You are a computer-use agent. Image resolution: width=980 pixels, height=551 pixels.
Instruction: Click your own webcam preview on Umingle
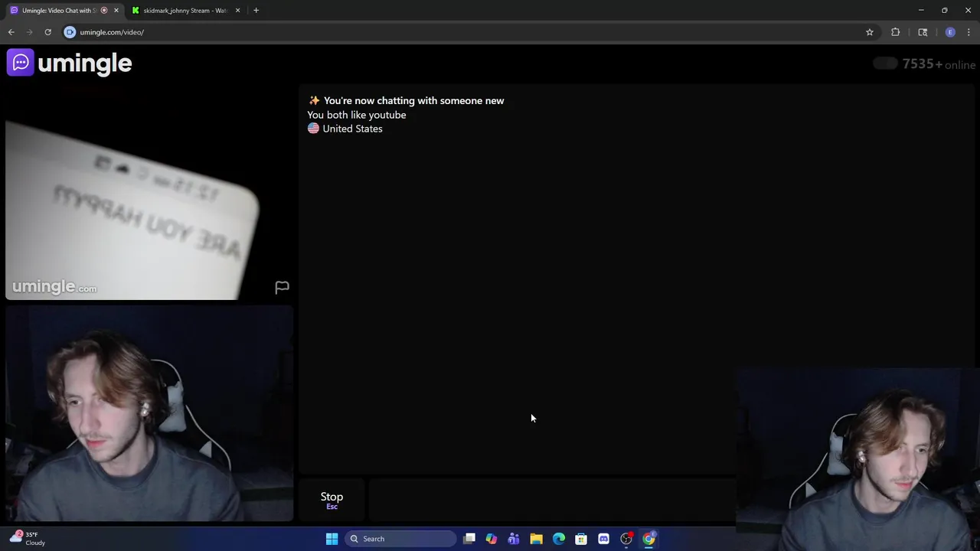(149, 413)
